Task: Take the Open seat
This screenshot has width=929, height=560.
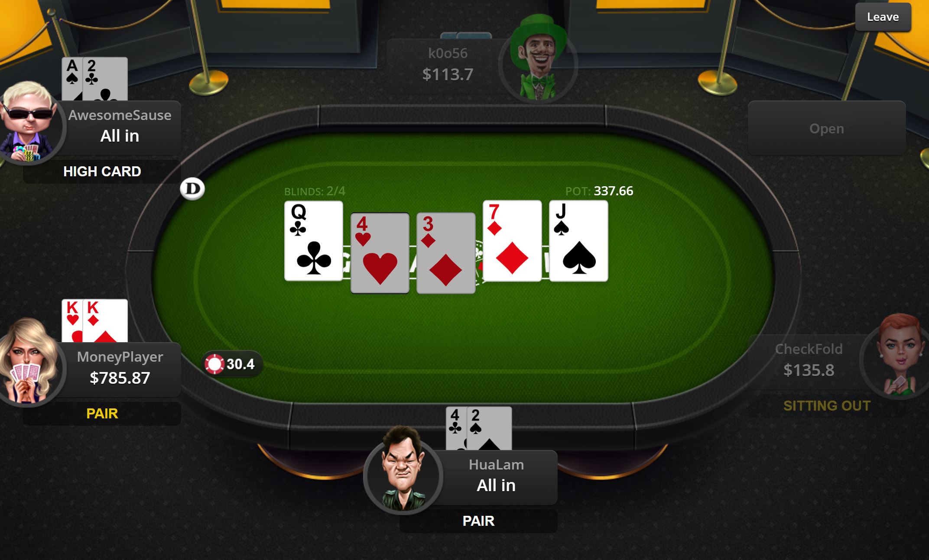Action: (x=827, y=128)
